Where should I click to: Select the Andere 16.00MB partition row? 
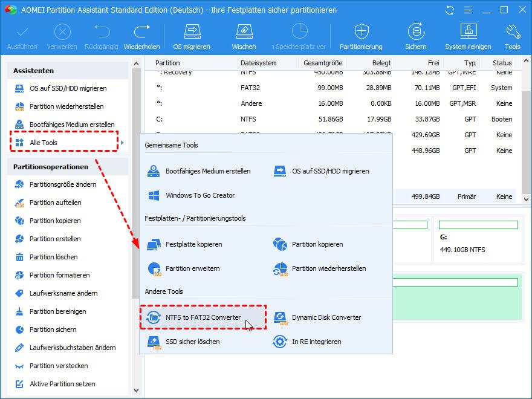331,103
